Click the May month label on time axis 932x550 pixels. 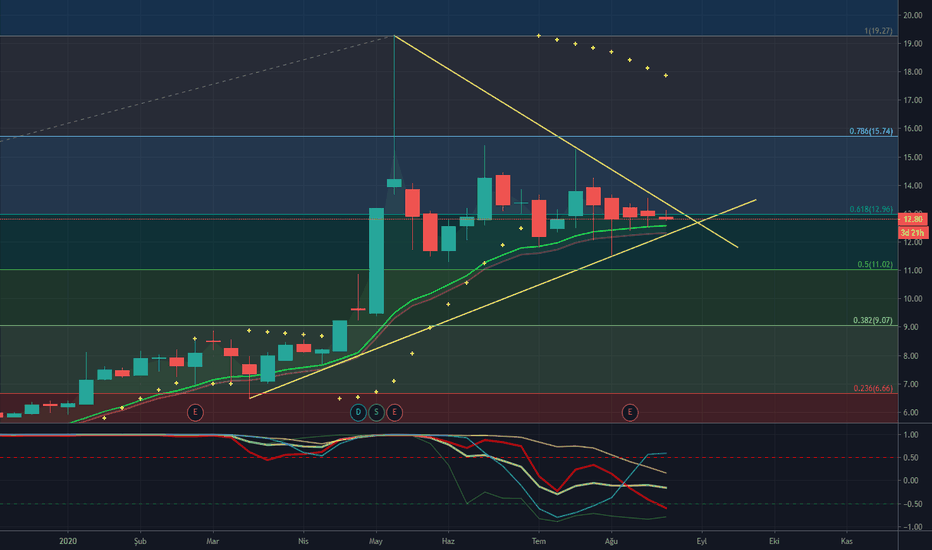(376, 541)
